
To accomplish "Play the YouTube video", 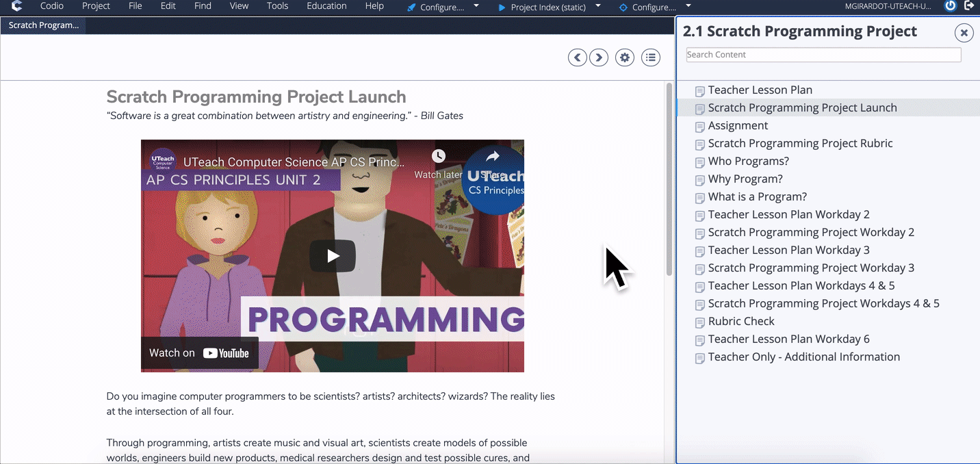I will coord(333,256).
